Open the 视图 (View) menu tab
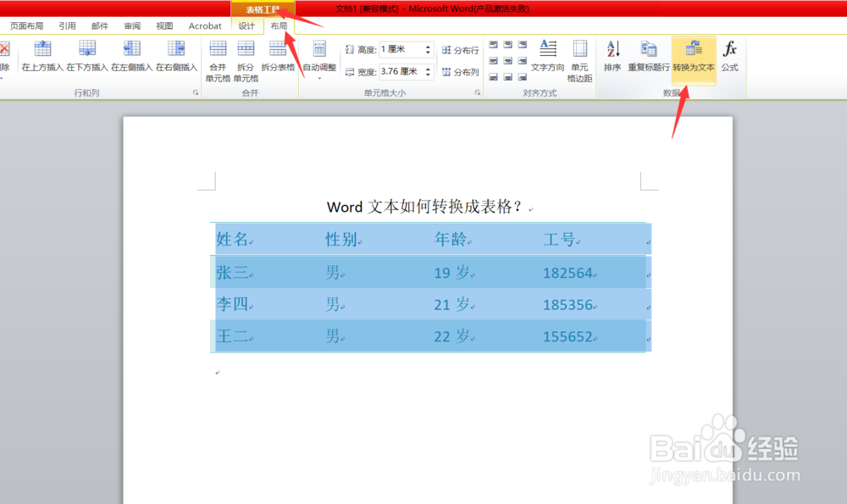Image resolution: width=847 pixels, height=504 pixels. tap(164, 25)
